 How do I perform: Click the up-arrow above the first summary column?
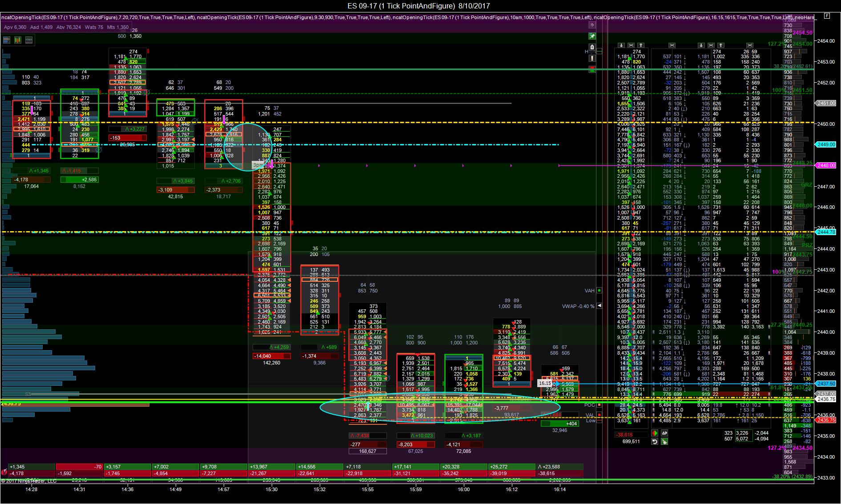[x=641, y=45]
